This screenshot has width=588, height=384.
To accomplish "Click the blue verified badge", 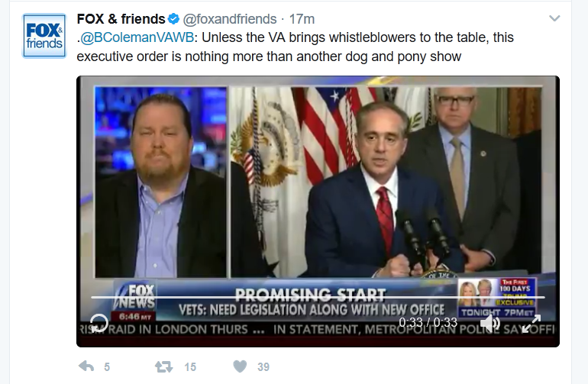I will pos(173,19).
